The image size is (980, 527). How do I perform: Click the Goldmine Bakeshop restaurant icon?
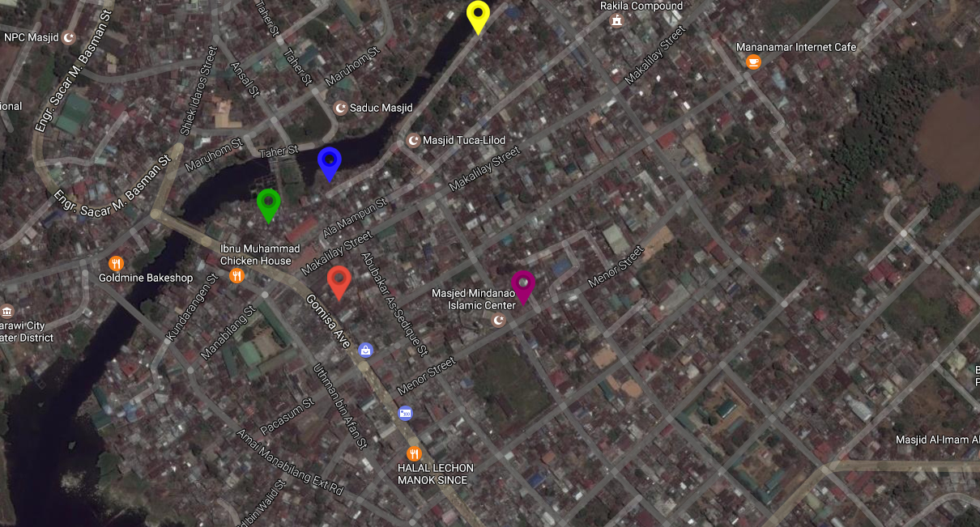point(116,263)
